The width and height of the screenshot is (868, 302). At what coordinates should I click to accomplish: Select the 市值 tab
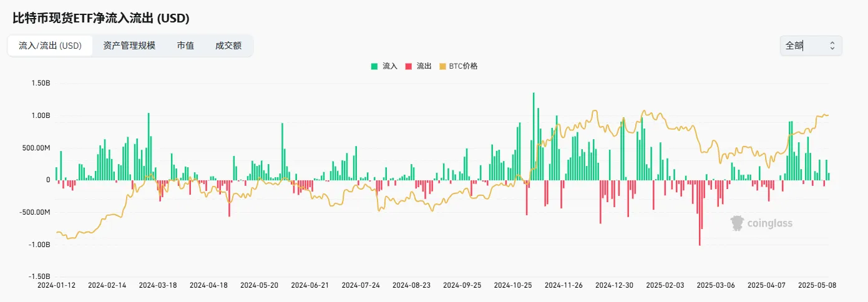[x=185, y=46]
